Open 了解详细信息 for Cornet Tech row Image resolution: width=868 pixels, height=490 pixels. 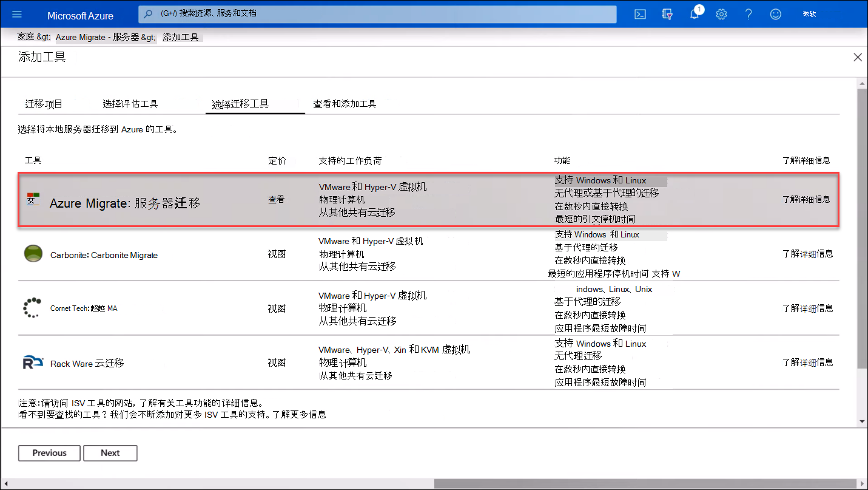(807, 308)
